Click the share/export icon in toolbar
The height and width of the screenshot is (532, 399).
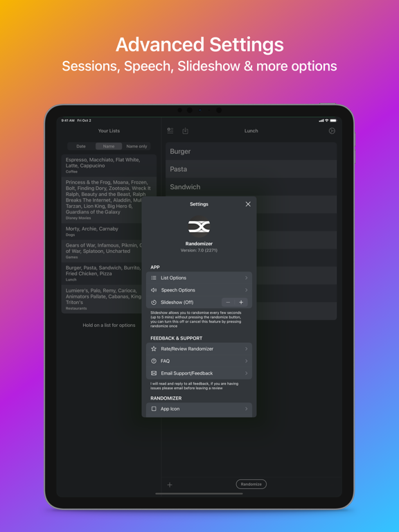click(x=185, y=131)
